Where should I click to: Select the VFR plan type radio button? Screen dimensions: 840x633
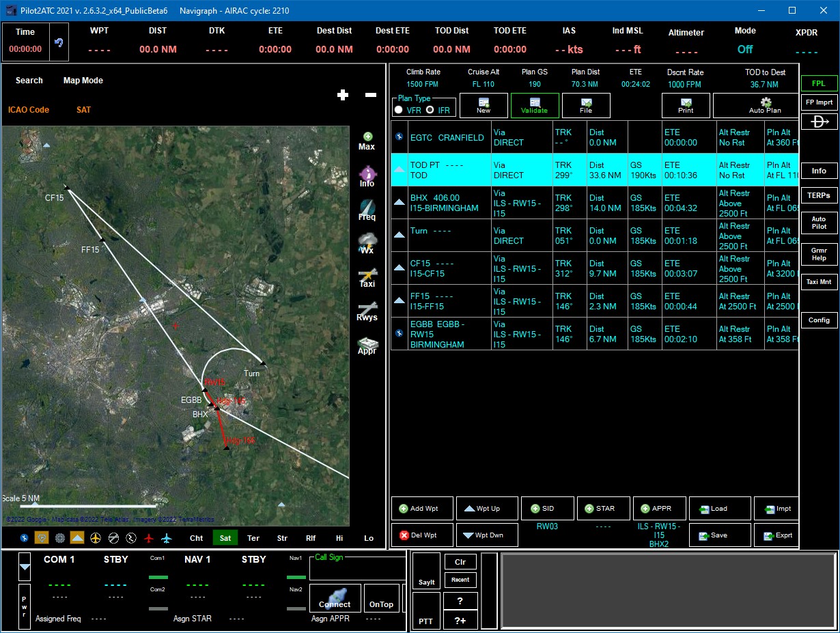point(398,110)
